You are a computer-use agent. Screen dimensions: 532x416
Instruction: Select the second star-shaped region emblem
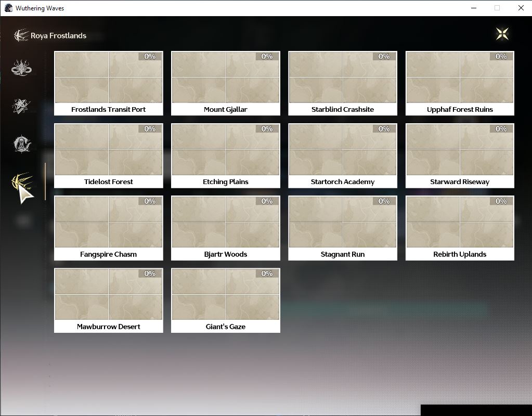coord(21,106)
